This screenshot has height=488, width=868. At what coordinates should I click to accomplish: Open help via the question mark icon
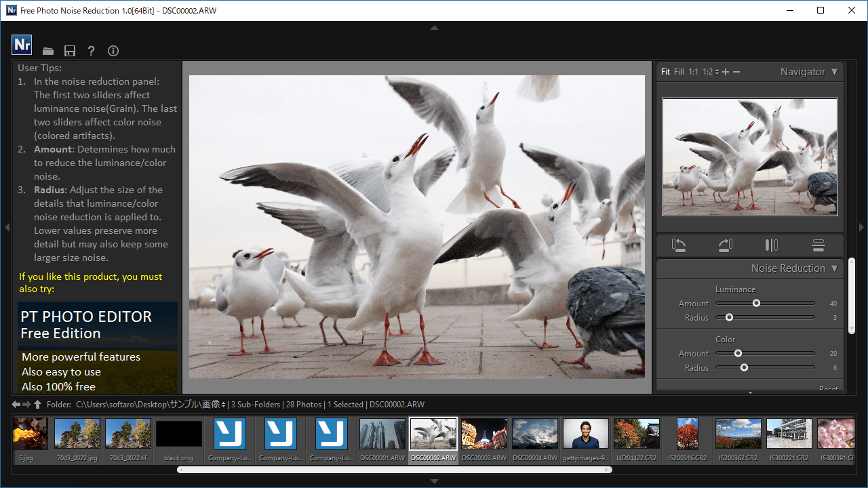coord(91,51)
